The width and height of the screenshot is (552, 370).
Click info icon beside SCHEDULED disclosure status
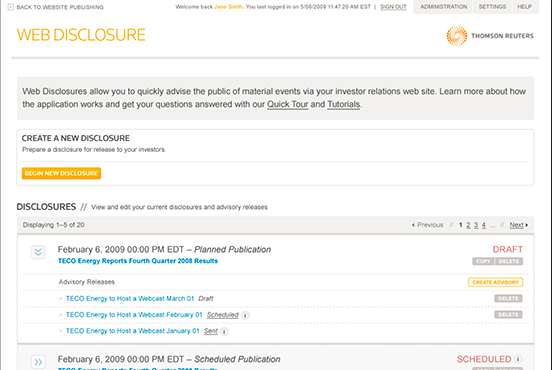click(518, 359)
